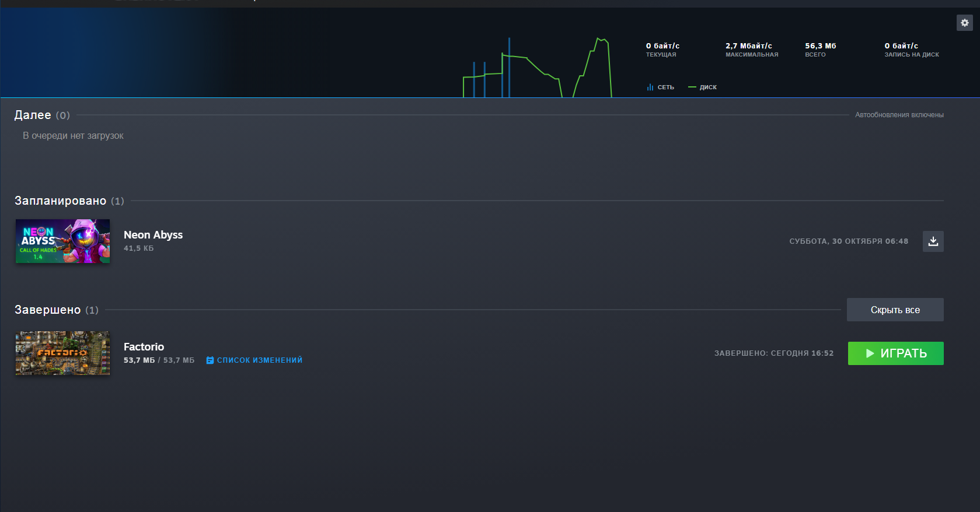Screen dimensions: 980x512
Task: Open the Neon Abyss game thumbnail
Action: click(x=62, y=241)
